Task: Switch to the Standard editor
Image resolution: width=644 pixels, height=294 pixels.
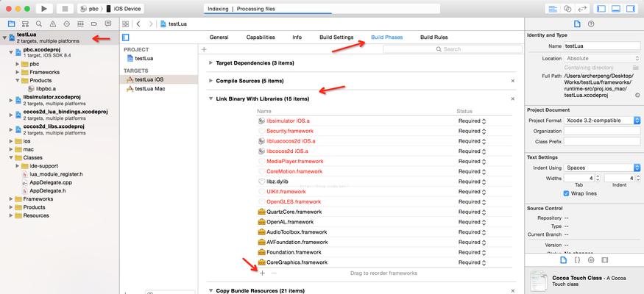Action: [553, 9]
